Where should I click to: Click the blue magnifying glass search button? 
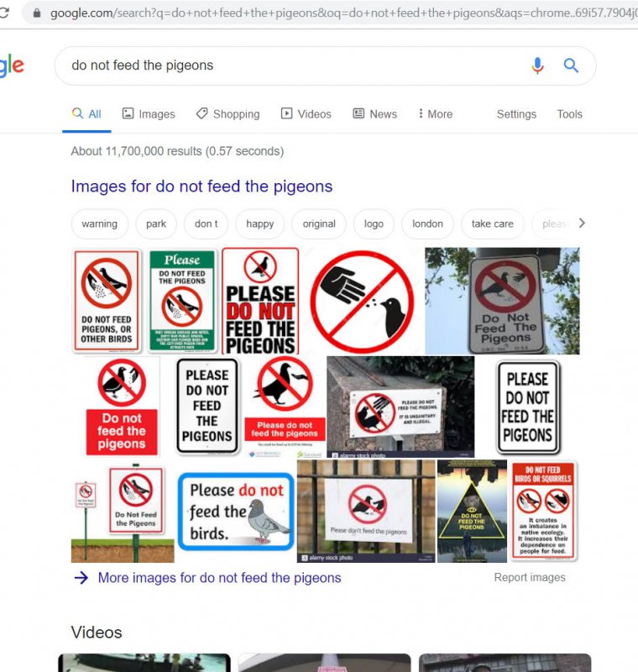[x=571, y=66]
